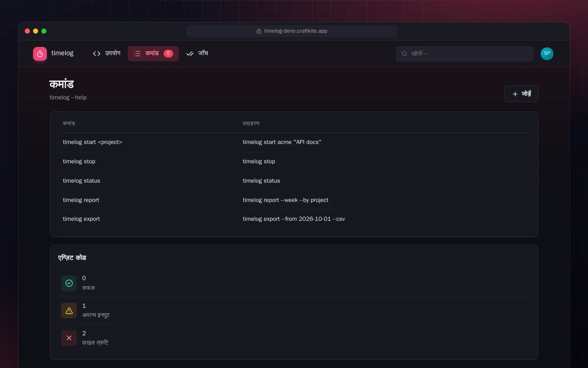Viewport: 588px width, 368px height.
Task: Click the green check icon for code 0
Action: point(69,283)
